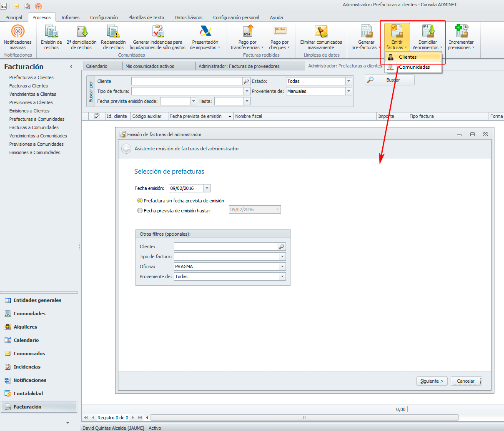
Task: Click magnifier icon next to Cliente search field
Action: [x=246, y=81]
